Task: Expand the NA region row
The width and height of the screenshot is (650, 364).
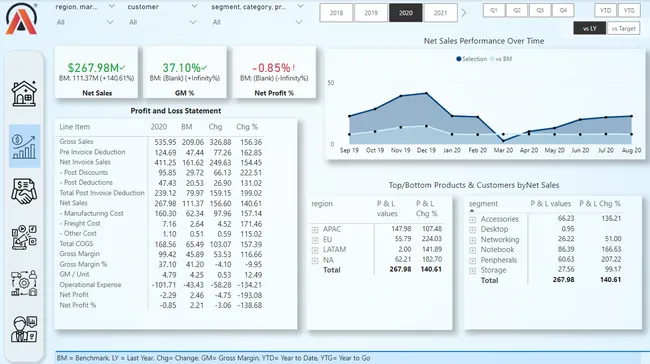Action: [x=315, y=260]
